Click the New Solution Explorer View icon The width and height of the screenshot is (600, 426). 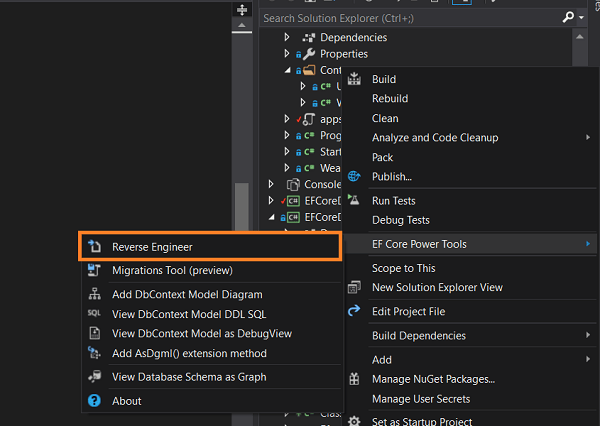point(354,287)
